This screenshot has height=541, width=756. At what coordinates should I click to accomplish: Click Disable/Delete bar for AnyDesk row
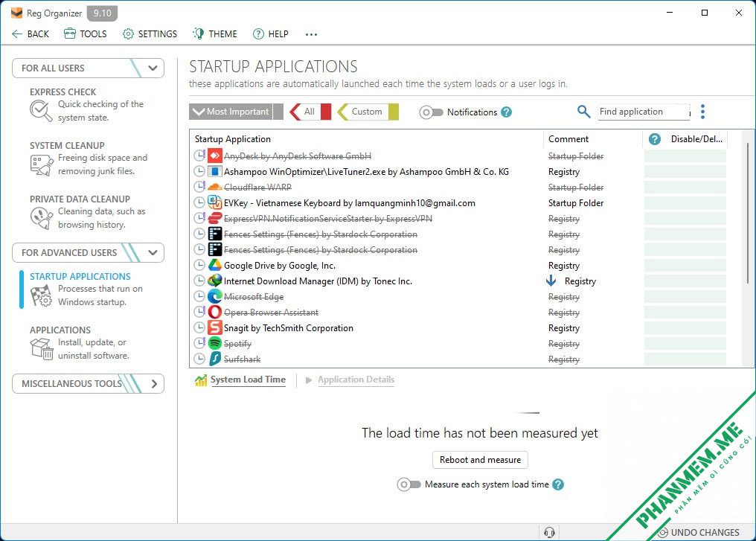685,156
